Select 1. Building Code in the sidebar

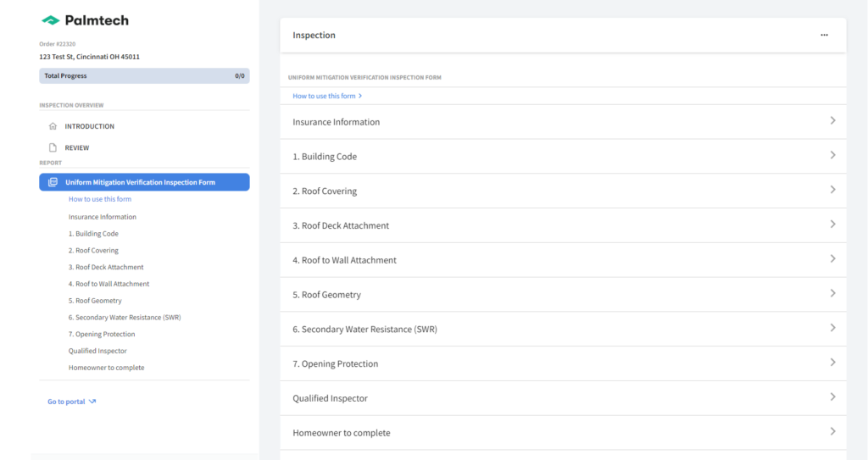(x=93, y=234)
